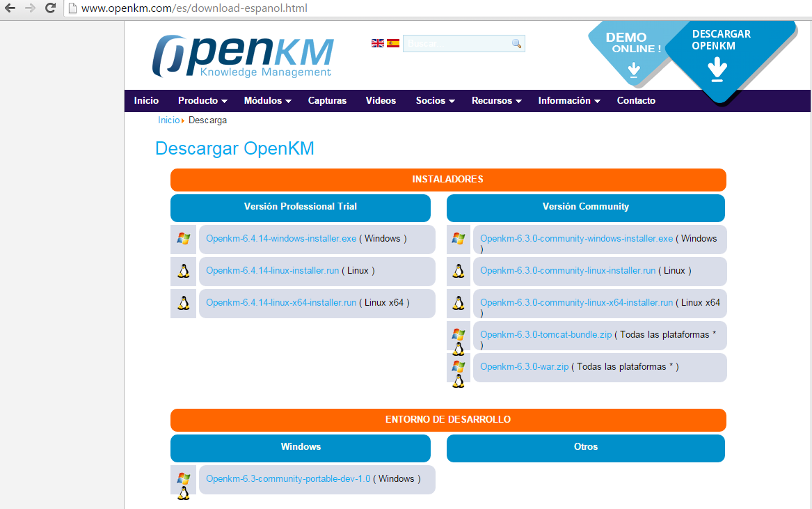Go to the Capturas menu item
The height and width of the screenshot is (509, 812).
[x=327, y=101]
